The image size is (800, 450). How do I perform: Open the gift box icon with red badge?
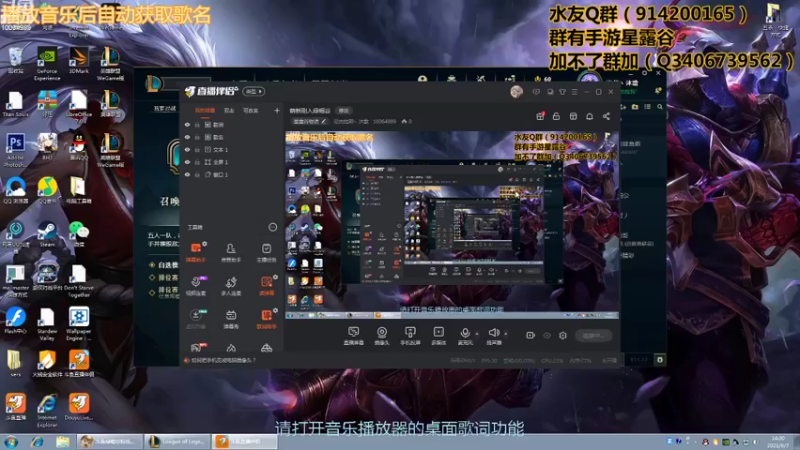pyautogui.click(x=540, y=116)
